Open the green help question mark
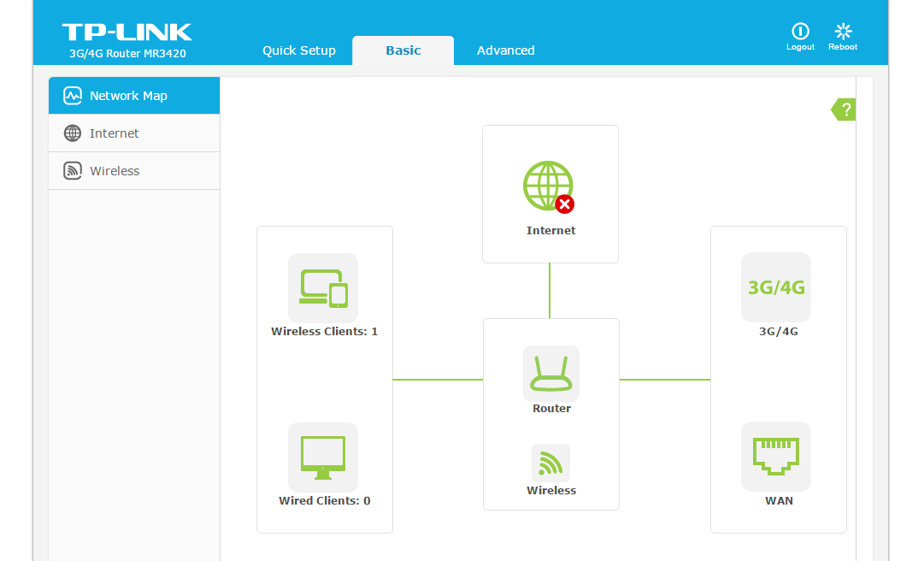 tap(845, 109)
